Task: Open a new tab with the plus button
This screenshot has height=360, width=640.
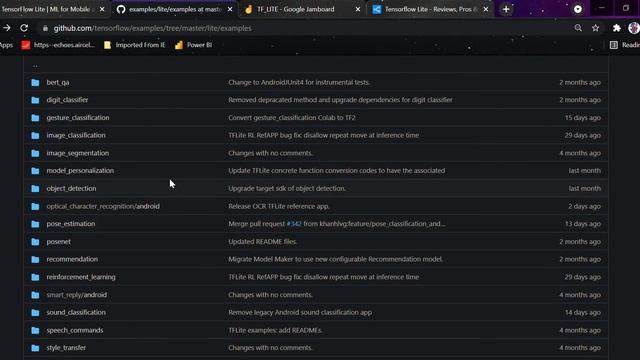Action: pyautogui.click(x=506, y=9)
